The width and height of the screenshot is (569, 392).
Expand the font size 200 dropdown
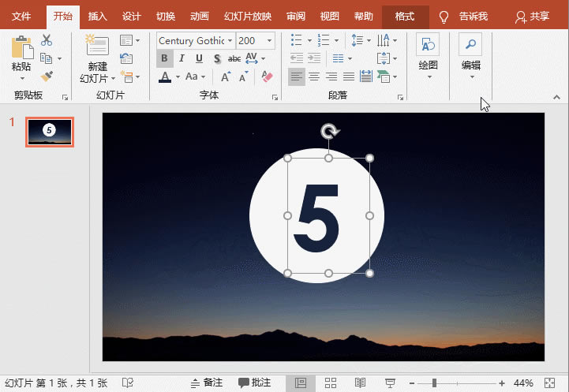(269, 40)
